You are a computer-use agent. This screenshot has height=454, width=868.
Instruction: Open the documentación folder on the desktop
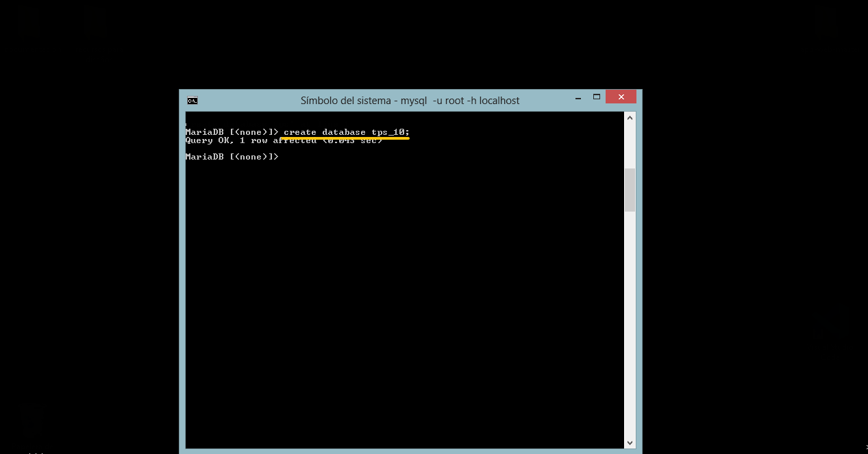(29, 21)
